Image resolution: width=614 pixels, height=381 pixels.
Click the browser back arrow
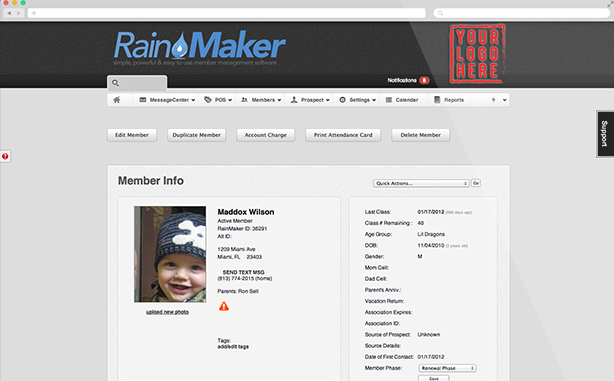pyautogui.click(x=9, y=13)
